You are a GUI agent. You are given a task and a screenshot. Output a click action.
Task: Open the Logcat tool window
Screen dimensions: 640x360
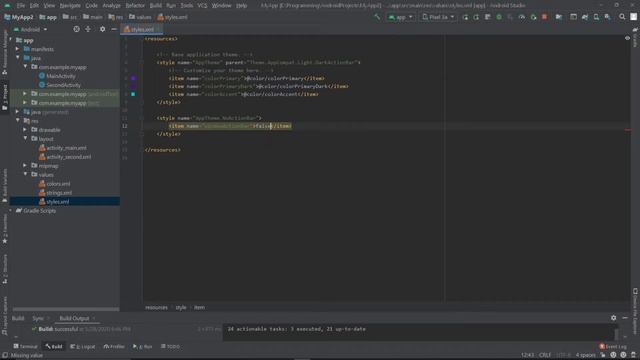(x=82, y=347)
